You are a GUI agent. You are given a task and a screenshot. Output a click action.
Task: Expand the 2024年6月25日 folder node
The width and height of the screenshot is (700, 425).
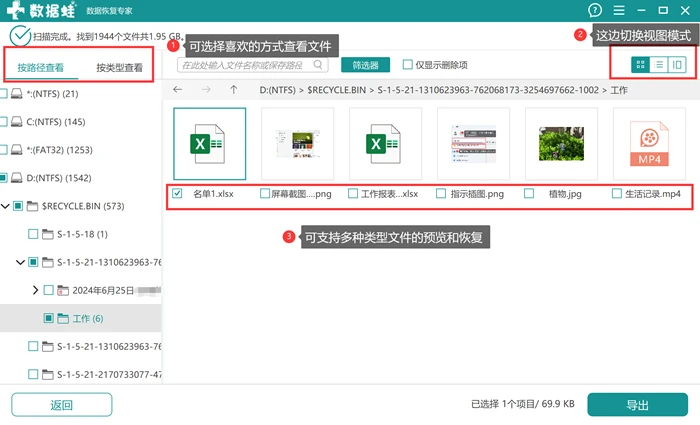[35, 291]
